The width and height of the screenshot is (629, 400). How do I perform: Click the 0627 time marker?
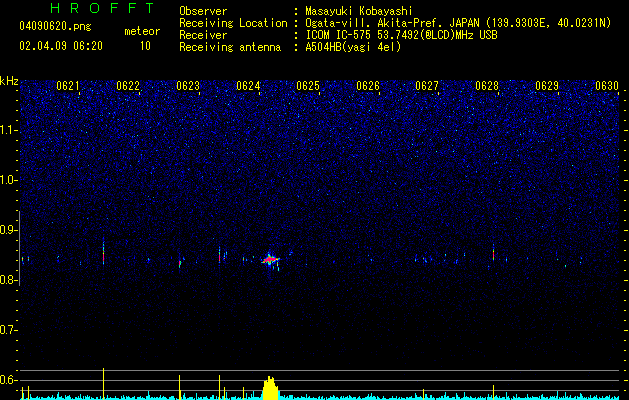pos(427,86)
